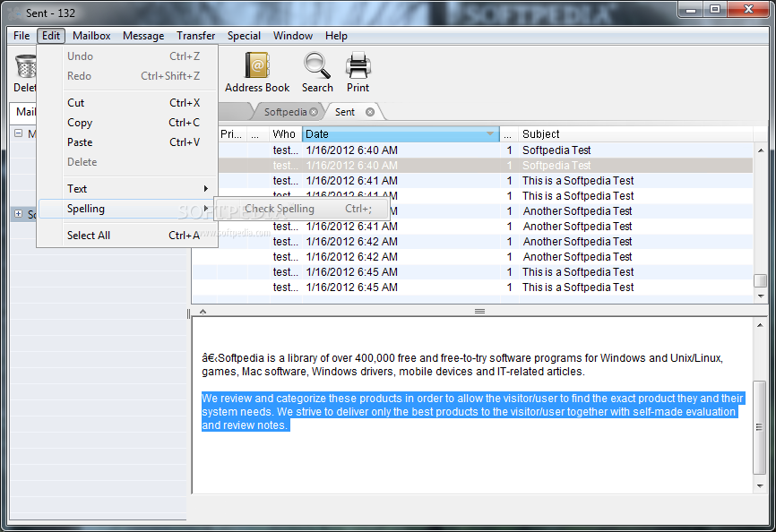The height and width of the screenshot is (532, 776).
Task: Select the last 6:45 AM This is a Softpedia Test row
Action: click(x=472, y=287)
